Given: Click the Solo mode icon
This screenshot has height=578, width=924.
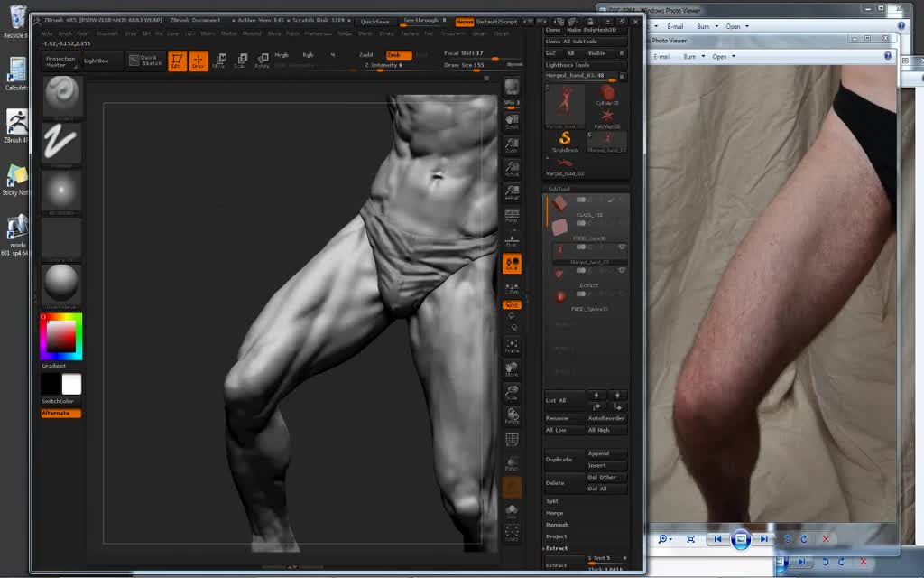Looking at the screenshot, I should (x=512, y=511).
